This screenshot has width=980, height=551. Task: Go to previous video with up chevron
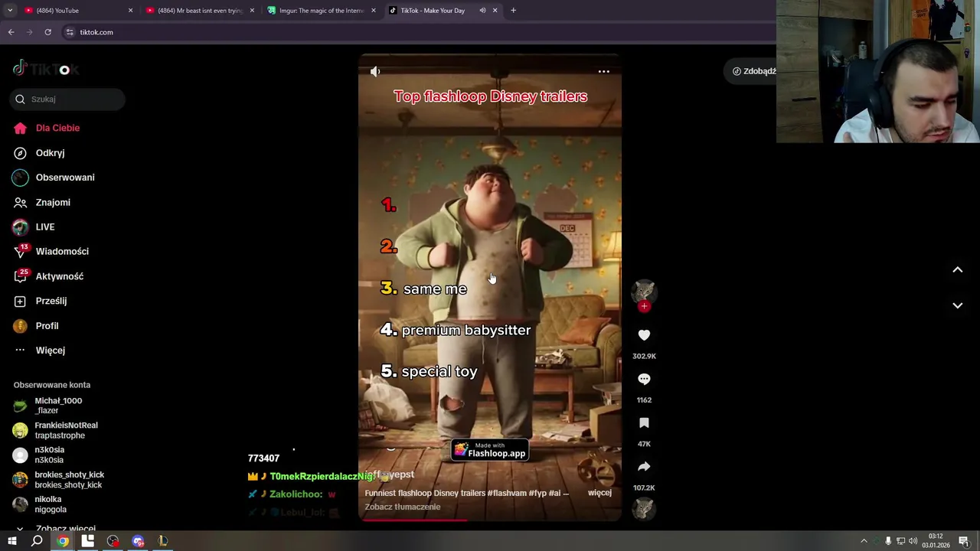[x=957, y=269]
